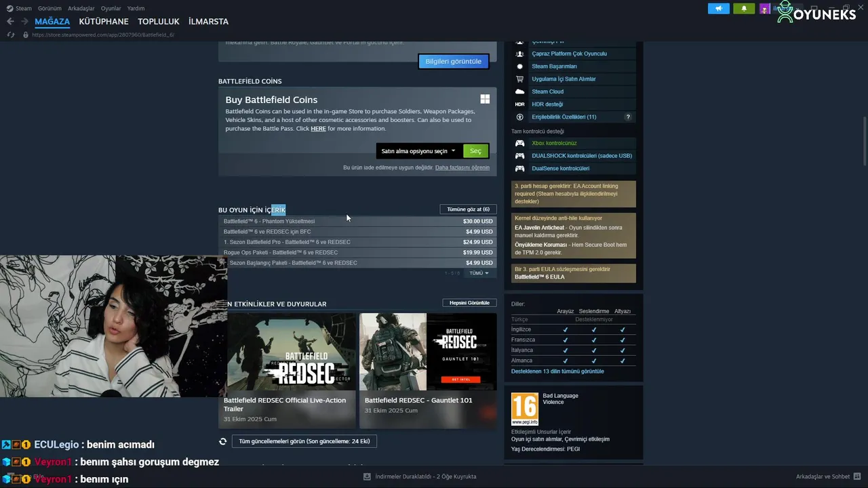868x488 pixels.
Task: Expand the TÜMÜ dropdown under the DLC list
Action: tap(479, 273)
